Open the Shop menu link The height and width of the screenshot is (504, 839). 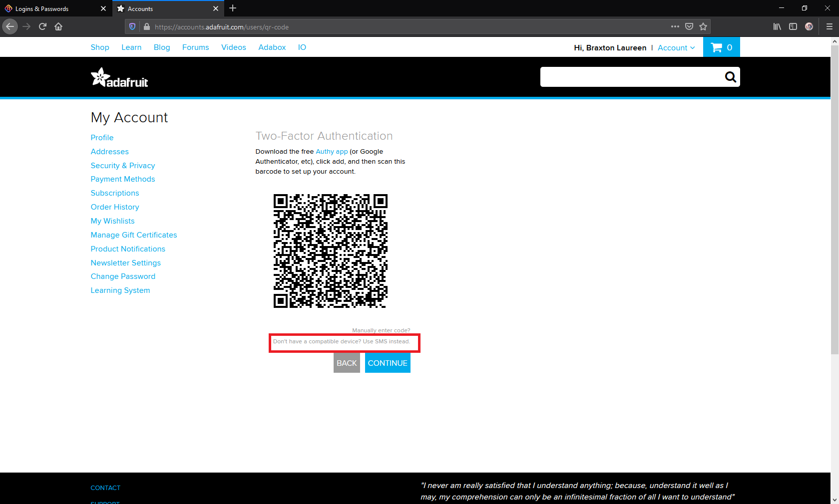(100, 47)
